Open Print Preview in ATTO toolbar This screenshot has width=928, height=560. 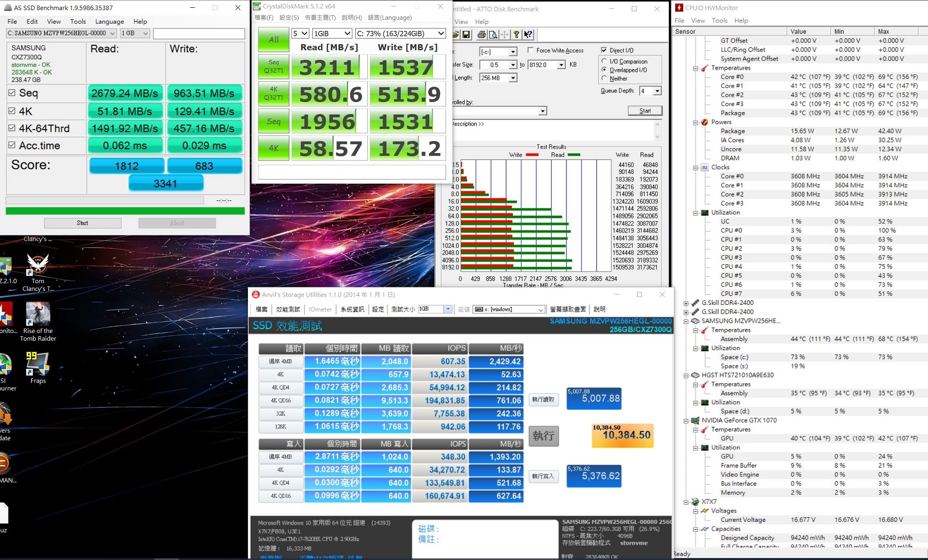[493, 34]
